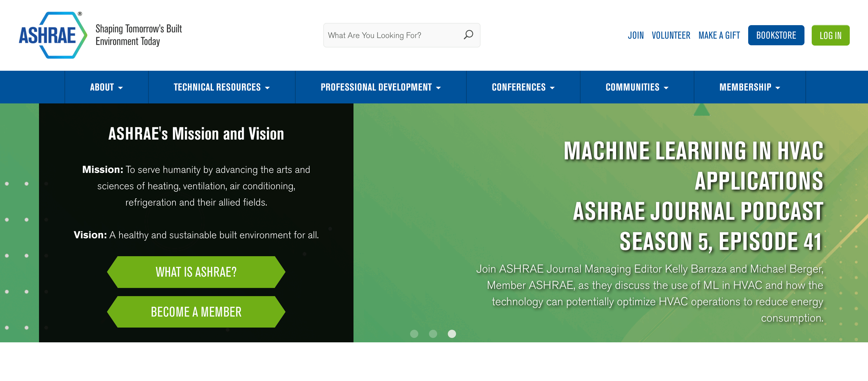Open the MEMBERSHIP menu
Viewport: 868px width, 381px height.
(749, 87)
